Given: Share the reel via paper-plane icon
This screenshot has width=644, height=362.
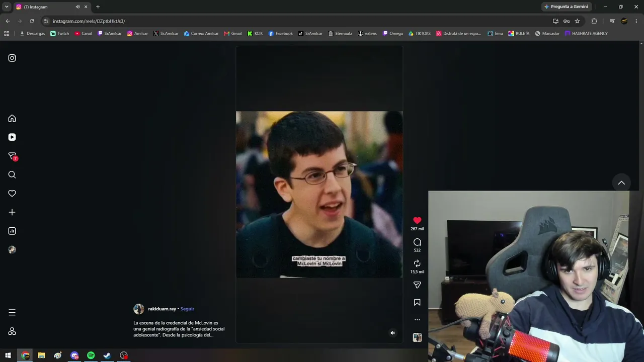Looking at the screenshot, I should click(x=417, y=285).
